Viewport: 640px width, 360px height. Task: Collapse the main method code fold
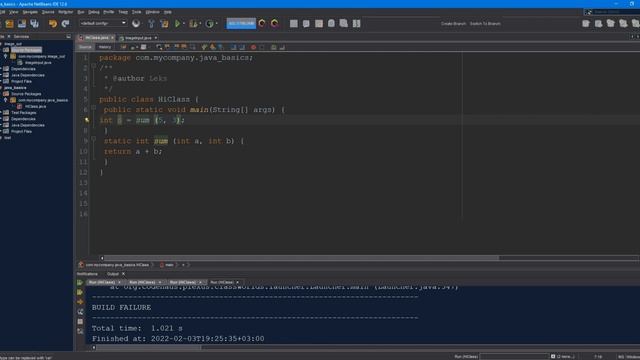pos(93,108)
